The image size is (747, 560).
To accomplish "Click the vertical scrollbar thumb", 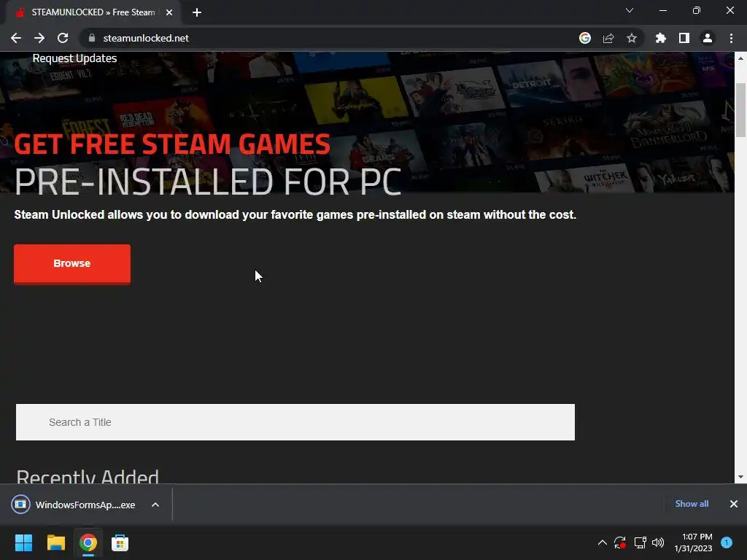I will [740, 109].
